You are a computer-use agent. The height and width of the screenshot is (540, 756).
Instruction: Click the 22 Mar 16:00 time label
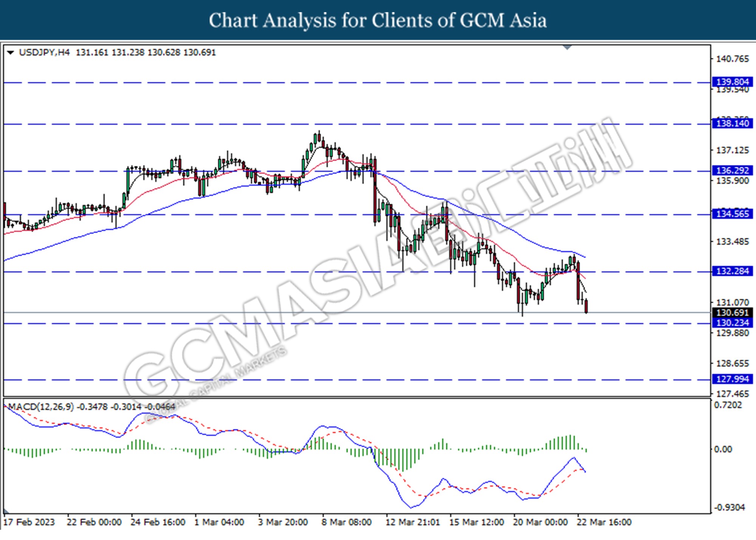pos(604,522)
